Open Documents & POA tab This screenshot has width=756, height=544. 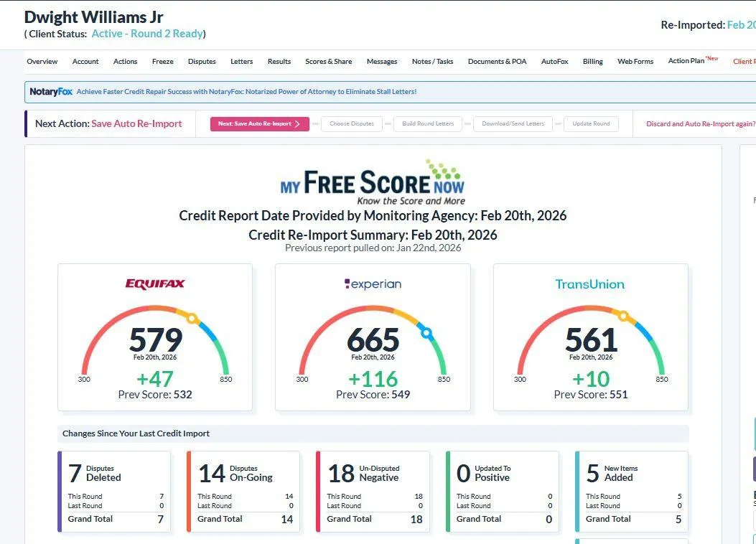[x=497, y=61]
